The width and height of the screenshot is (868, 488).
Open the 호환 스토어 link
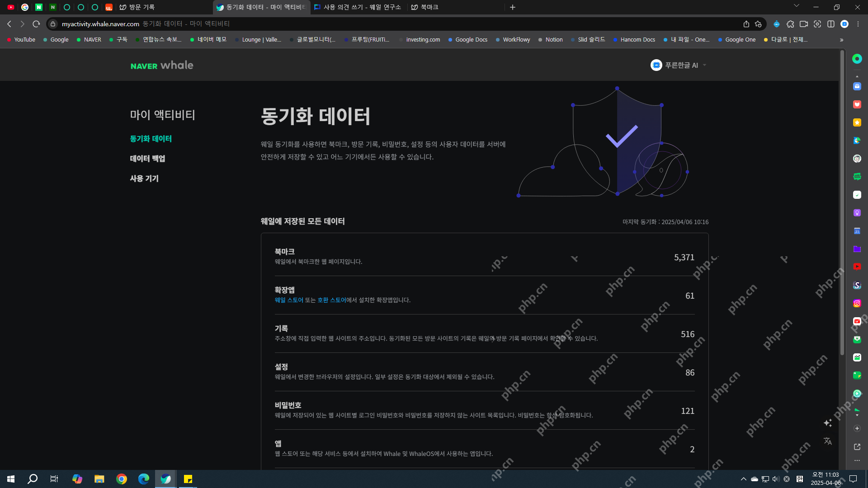[331, 300]
